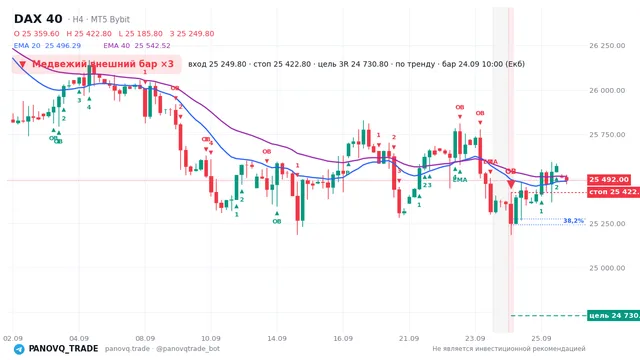The height and width of the screenshot is (360, 640).
Task: Click the "04.09" date axis label
Action: (79, 338)
